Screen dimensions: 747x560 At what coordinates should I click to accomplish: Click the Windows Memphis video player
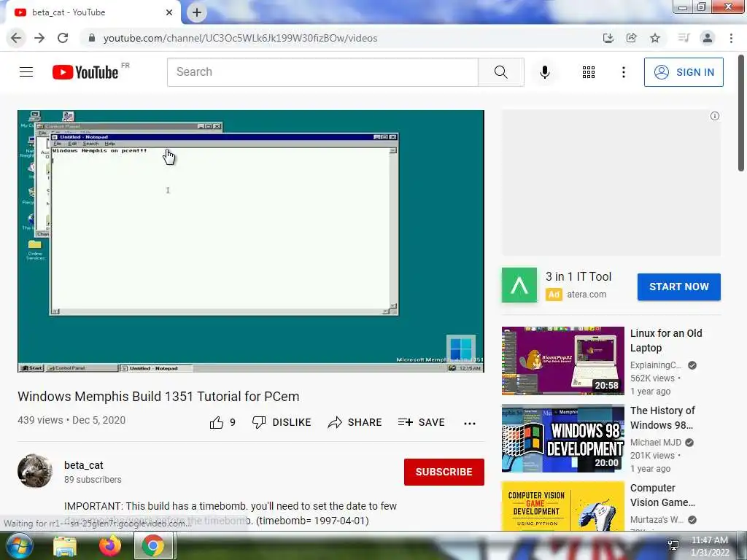coord(251,241)
